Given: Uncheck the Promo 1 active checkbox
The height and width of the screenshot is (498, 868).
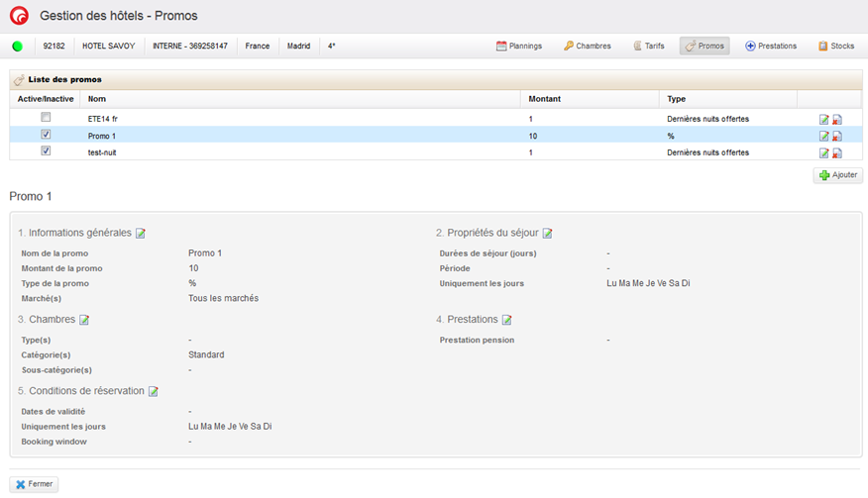Looking at the screenshot, I should 46,135.
